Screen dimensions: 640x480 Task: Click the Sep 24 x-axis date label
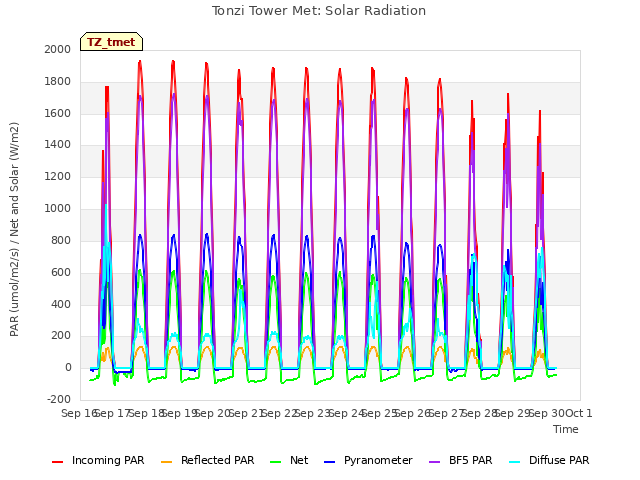point(346,413)
